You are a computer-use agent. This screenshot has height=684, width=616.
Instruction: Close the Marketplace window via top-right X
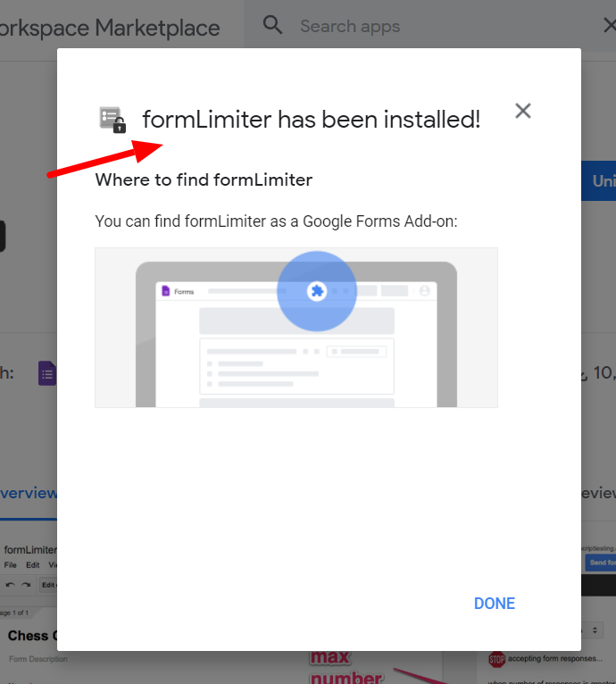click(x=610, y=25)
